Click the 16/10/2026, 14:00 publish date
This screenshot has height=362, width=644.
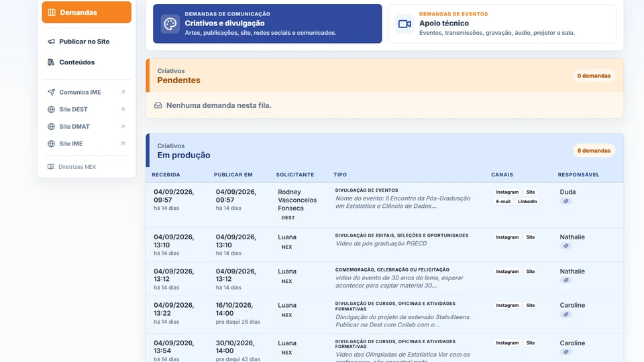click(235, 310)
